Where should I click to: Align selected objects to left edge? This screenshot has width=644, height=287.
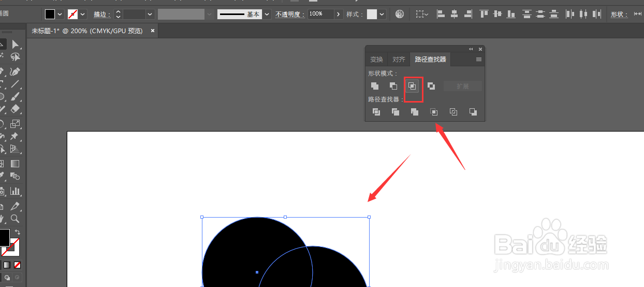click(x=441, y=14)
